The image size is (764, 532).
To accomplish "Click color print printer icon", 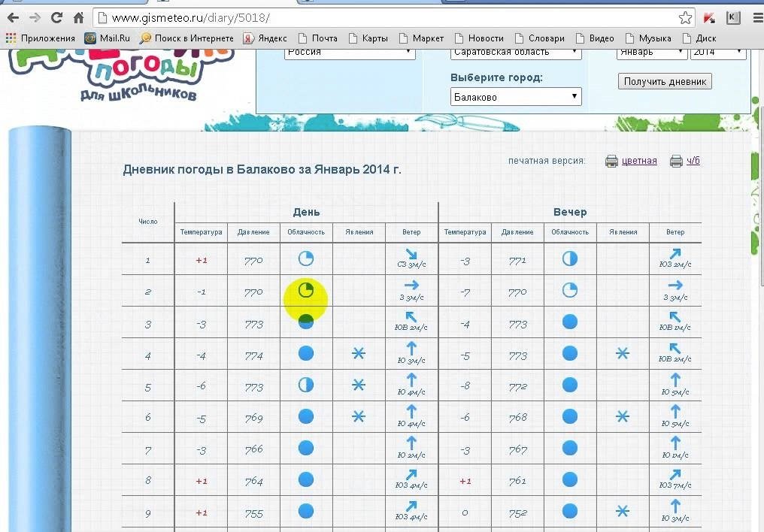I will (x=611, y=161).
